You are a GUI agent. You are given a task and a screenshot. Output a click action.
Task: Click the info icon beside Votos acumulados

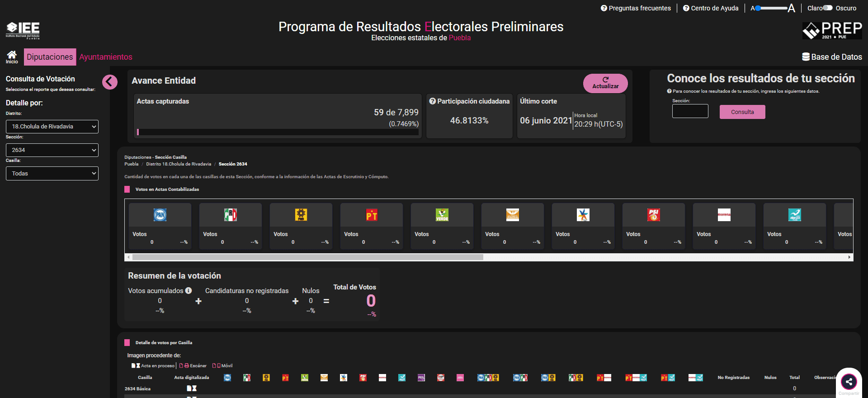coord(189,291)
